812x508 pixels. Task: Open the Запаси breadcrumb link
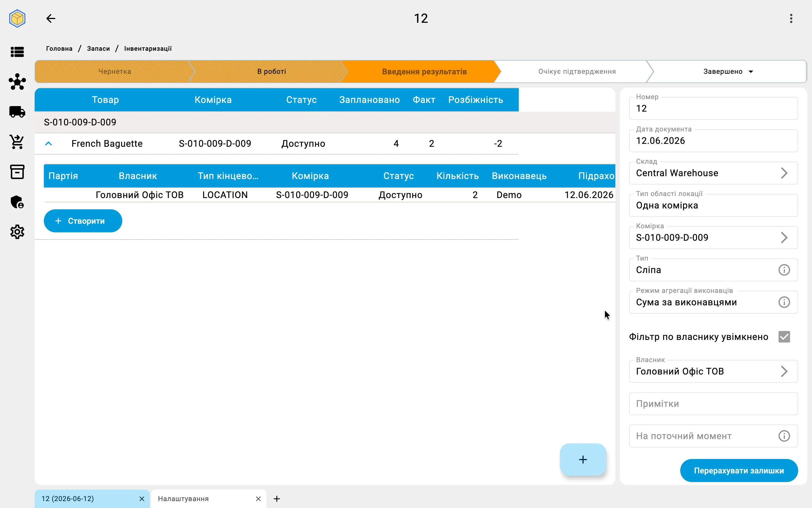point(98,48)
